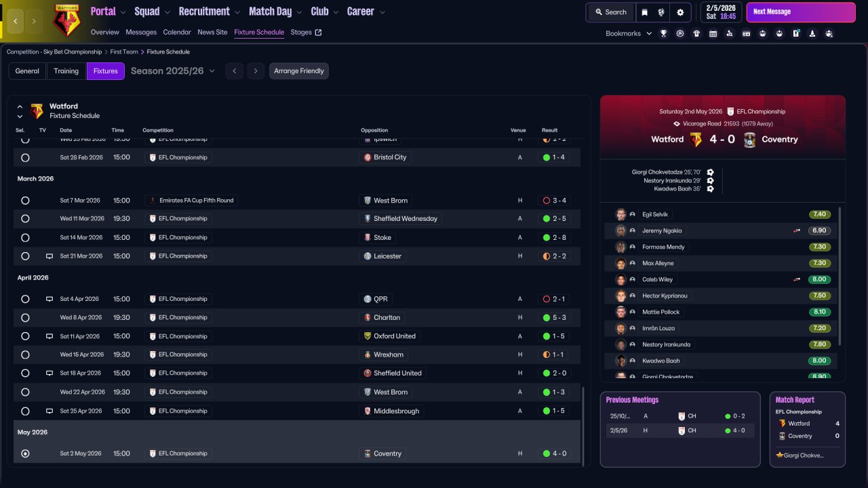
Task: Select the Middlesbrough fixture radio button
Action: coord(25,411)
